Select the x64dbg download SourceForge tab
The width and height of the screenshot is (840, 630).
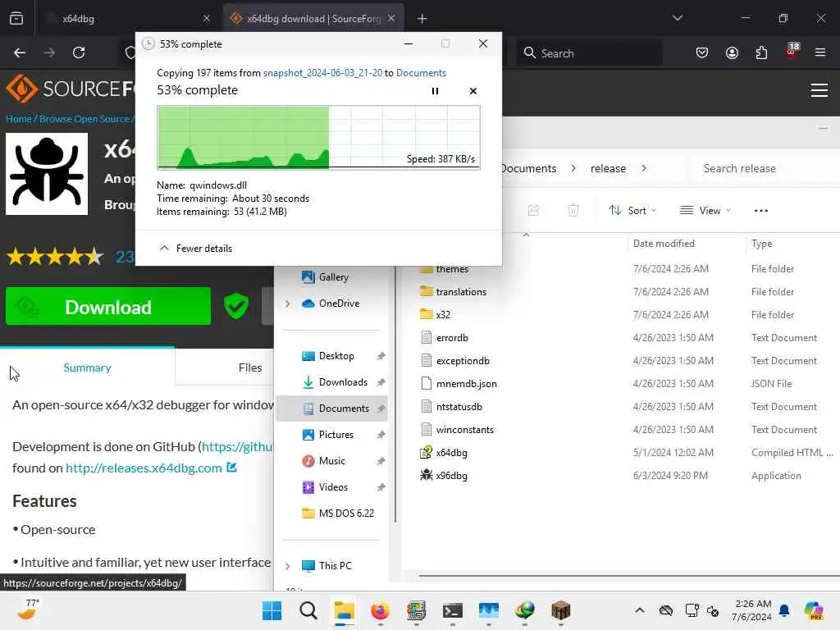tap(313, 19)
